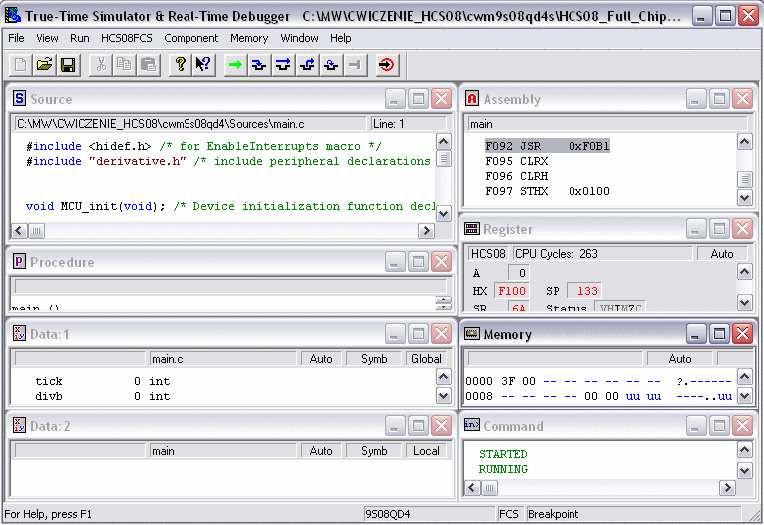The height and width of the screenshot is (525, 764).
Task: Click the RUNNING line in Command
Action: [503, 469]
